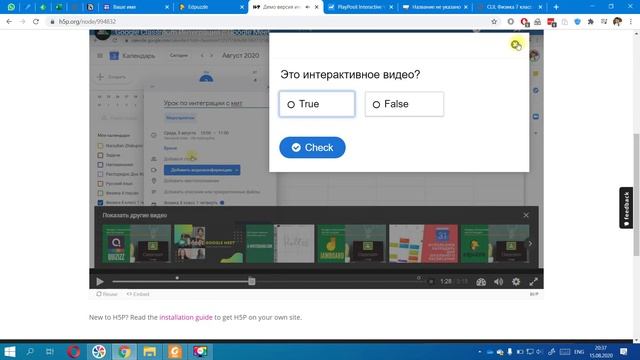The height and width of the screenshot is (360, 640).
Task: Open the Jamboard suggested video thumbnail
Action: (x=352, y=244)
